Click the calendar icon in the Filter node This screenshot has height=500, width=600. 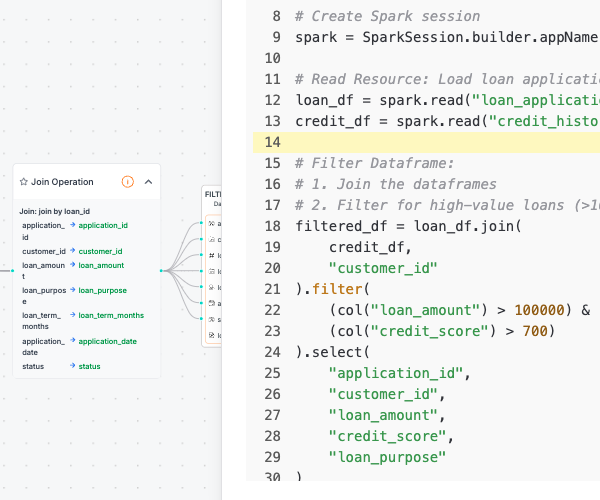coord(212,303)
